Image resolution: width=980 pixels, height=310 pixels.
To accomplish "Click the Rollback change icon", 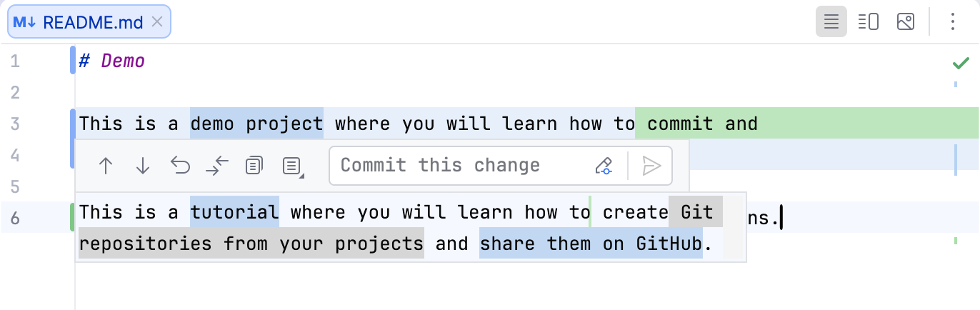I will (180, 166).
